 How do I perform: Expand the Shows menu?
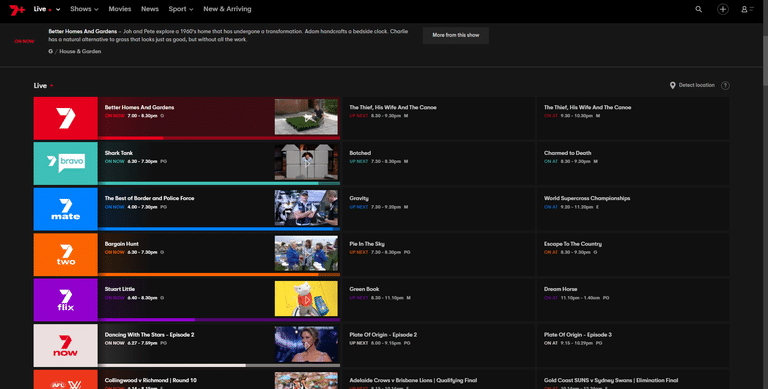pos(84,9)
